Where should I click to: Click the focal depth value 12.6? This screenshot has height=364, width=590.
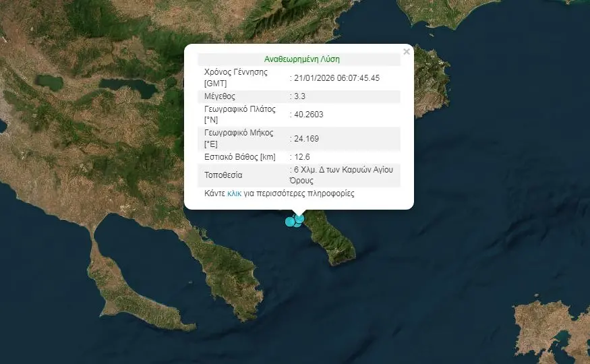coord(302,157)
